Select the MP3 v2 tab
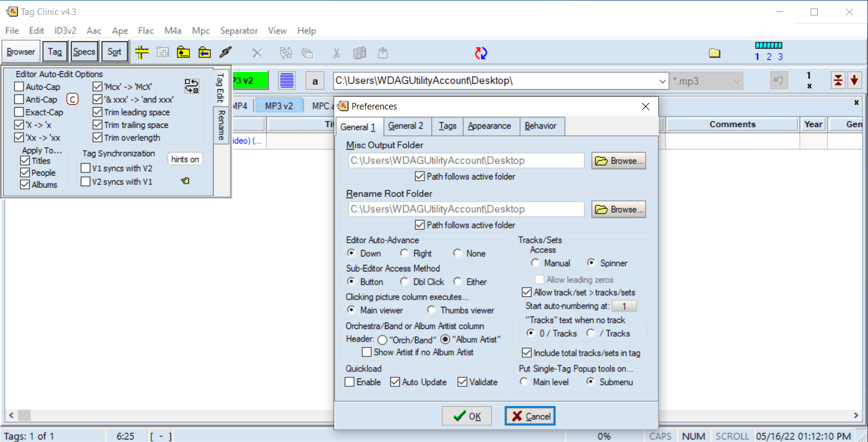This screenshot has width=868, height=442. point(279,106)
